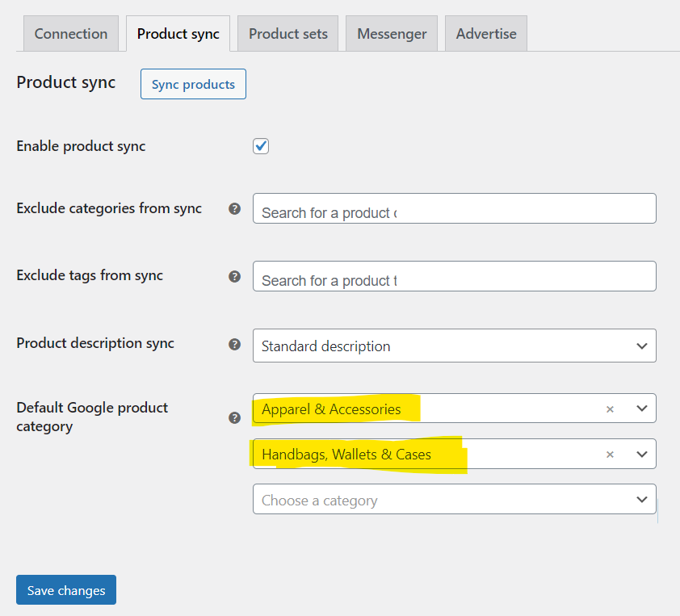680x616 pixels.
Task: Show help for Exclude categories from sync
Action: click(235, 209)
